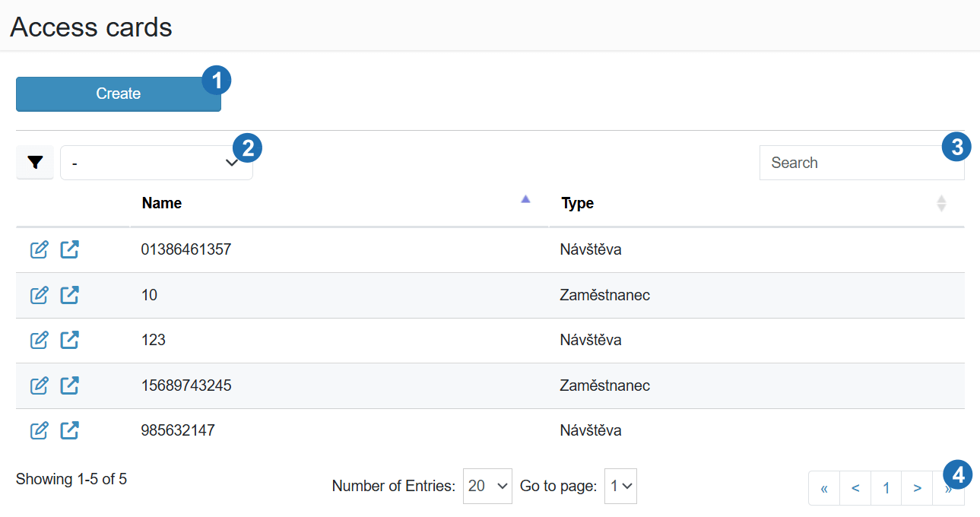The image size is (980, 517).
Task: Open card 01386461357 via its export icon
Action: click(x=69, y=249)
